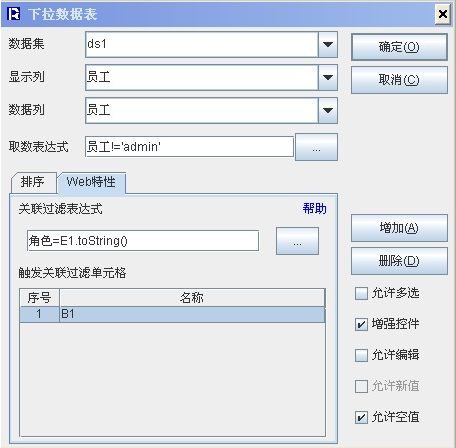Click the 取消(C) cancel button
The height and width of the screenshot is (448, 456).
[399, 80]
